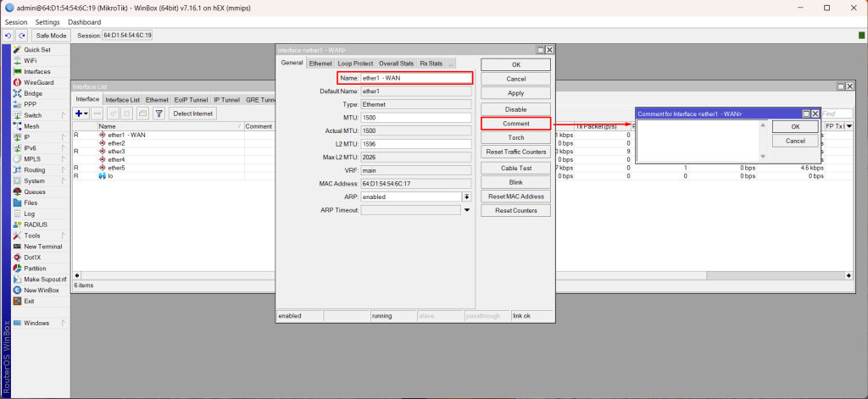
Task: Click Make Supout.rif in the sidebar
Action: [x=45, y=280]
